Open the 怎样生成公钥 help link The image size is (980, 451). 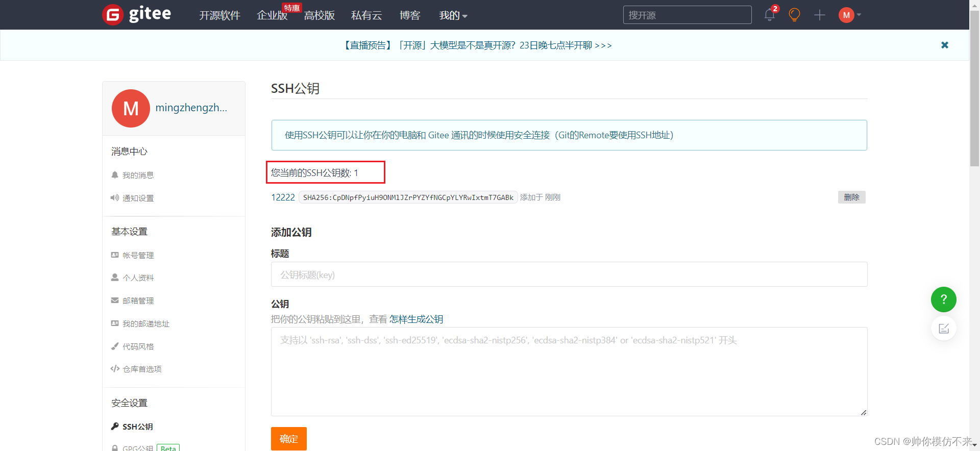pos(416,319)
